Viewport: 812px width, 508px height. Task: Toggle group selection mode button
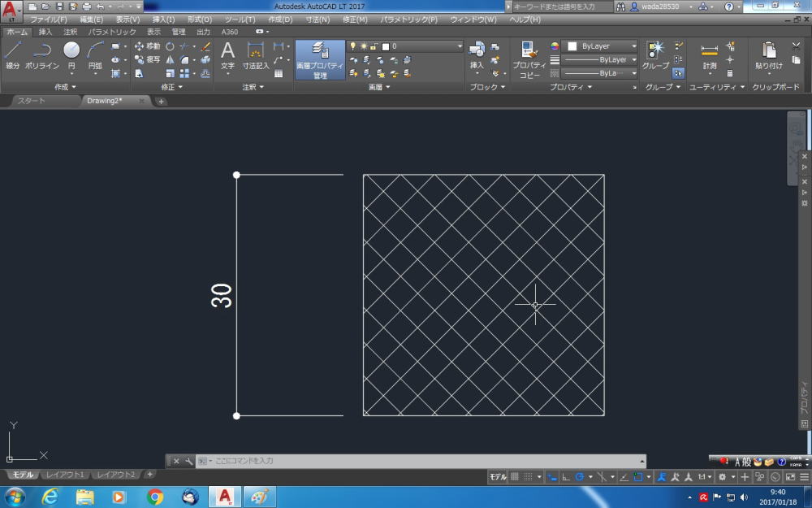[x=678, y=74]
